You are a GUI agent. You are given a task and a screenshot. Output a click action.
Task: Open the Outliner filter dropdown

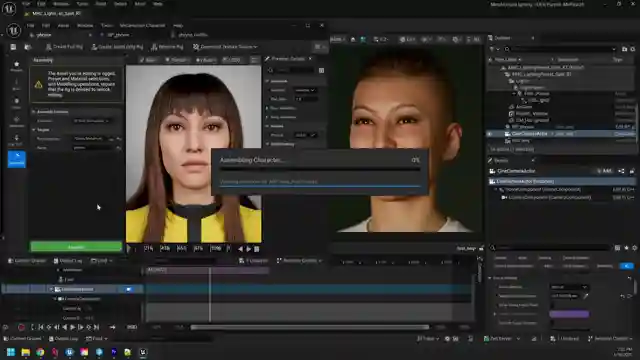pyautogui.click(x=494, y=49)
